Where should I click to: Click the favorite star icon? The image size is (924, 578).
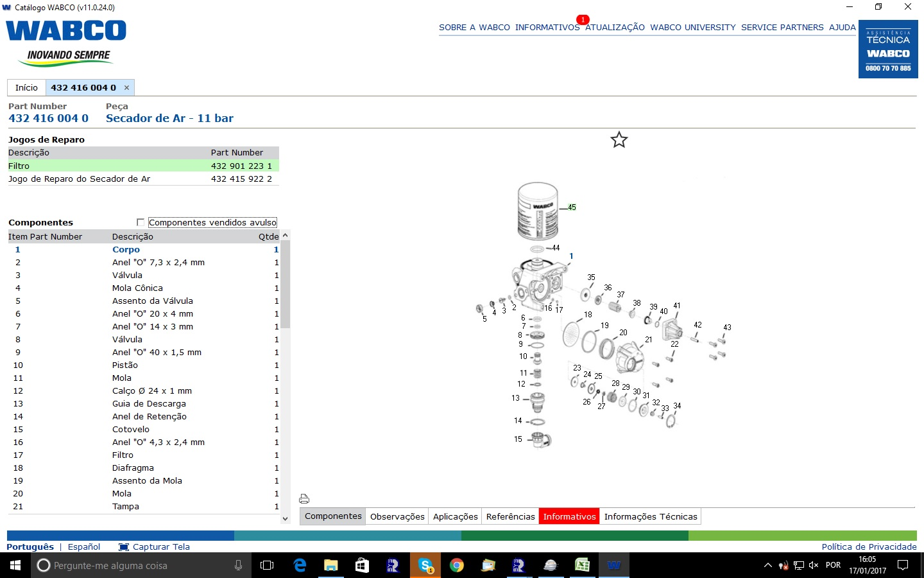[619, 140]
